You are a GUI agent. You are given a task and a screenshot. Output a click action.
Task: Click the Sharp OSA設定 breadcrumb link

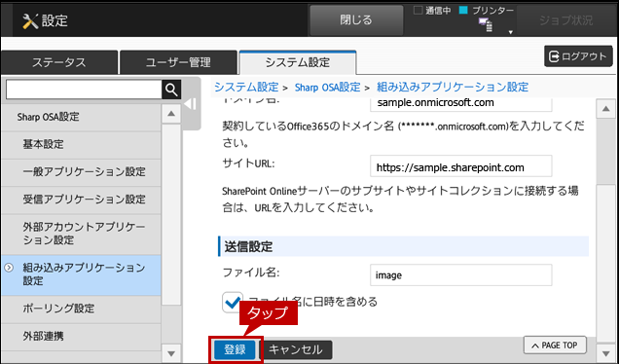pos(327,87)
